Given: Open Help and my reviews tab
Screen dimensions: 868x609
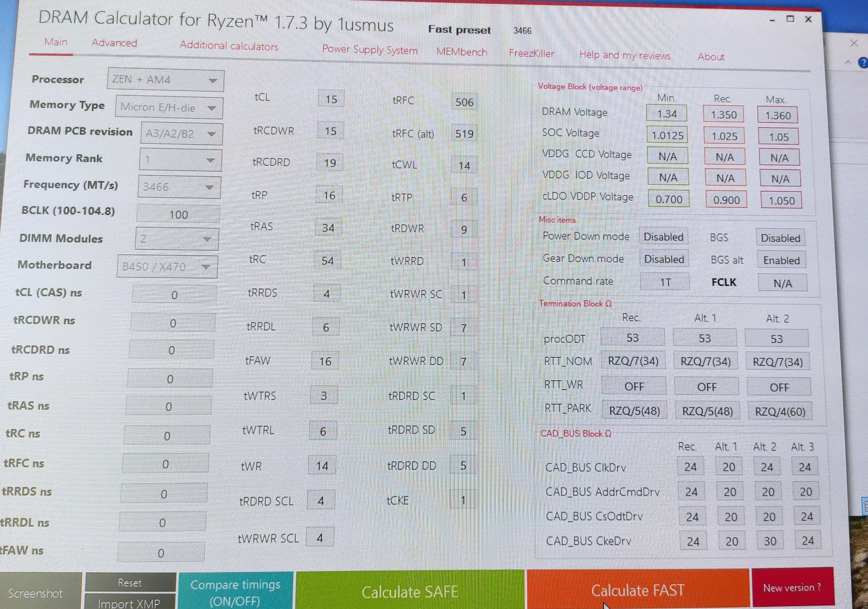Looking at the screenshot, I should click(624, 55).
